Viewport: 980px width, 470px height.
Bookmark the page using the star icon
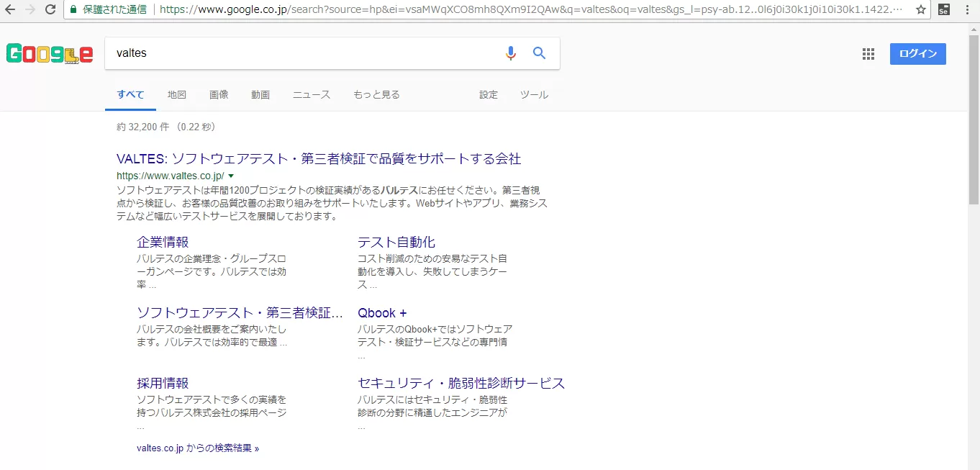coord(922,10)
